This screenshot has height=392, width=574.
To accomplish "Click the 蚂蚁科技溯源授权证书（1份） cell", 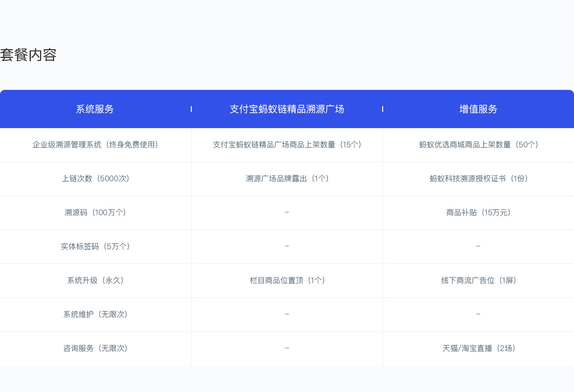I will tap(478, 179).
